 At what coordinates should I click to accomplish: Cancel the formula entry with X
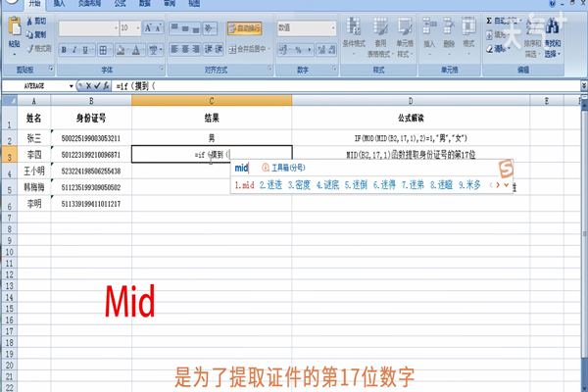tap(88, 86)
